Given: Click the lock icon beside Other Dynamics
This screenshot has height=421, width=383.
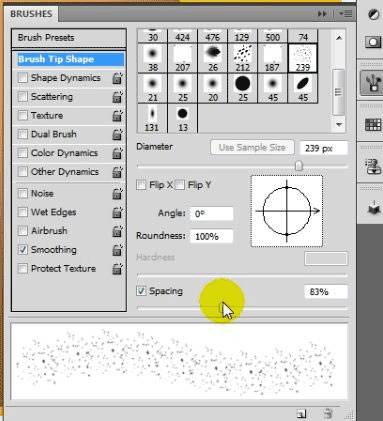Looking at the screenshot, I should 117,172.
